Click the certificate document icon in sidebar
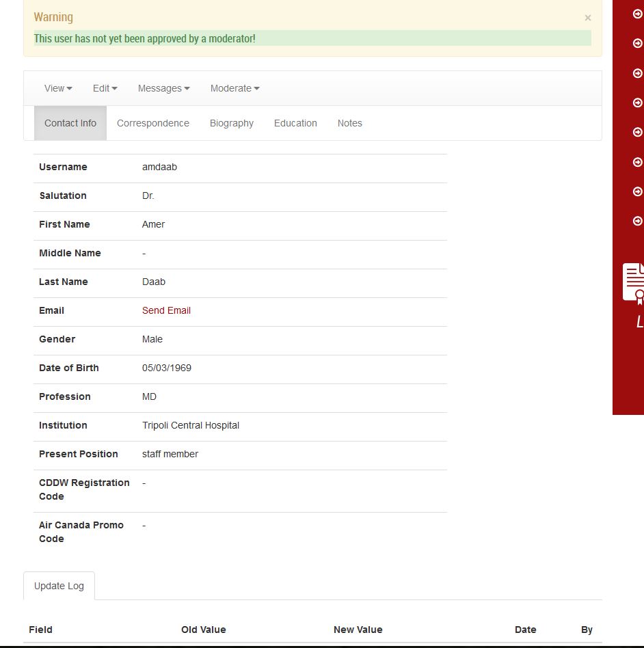This screenshot has height=648, width=644. pyautogui.click(x=634, y=283)
